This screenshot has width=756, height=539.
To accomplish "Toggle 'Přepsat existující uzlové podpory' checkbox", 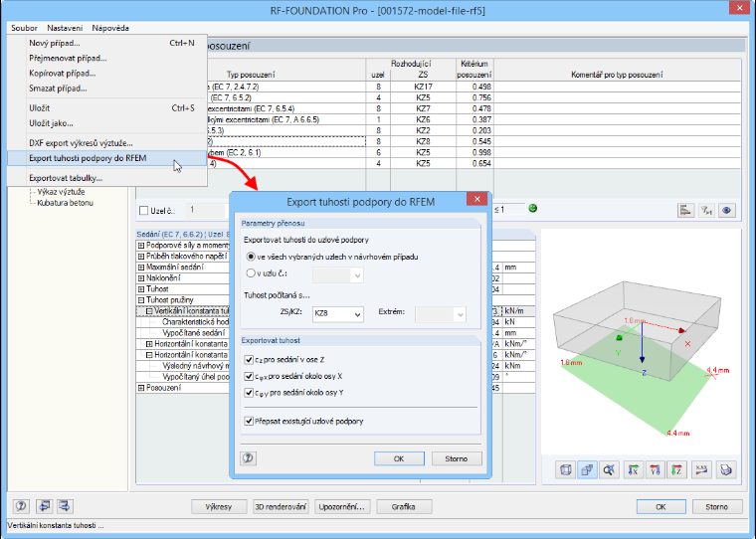I will [x=249, y=421].
